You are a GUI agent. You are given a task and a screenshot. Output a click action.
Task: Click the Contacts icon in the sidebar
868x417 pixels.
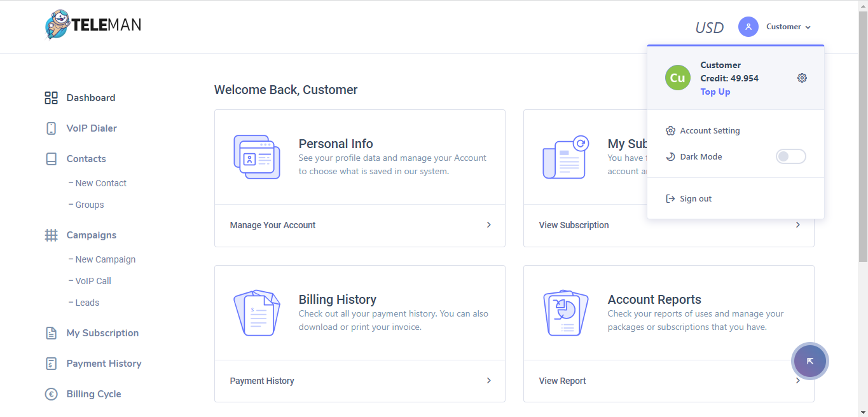51,158
